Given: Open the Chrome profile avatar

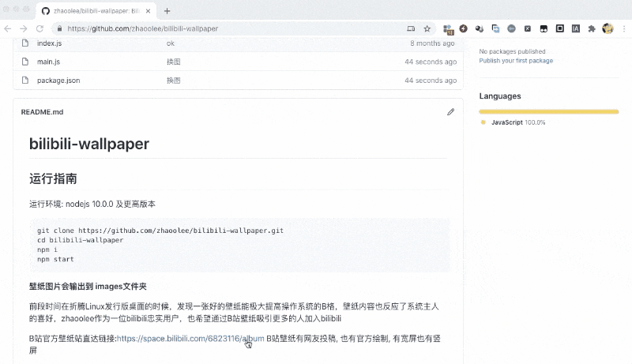Looking at the screenshot, I should 608,28.
